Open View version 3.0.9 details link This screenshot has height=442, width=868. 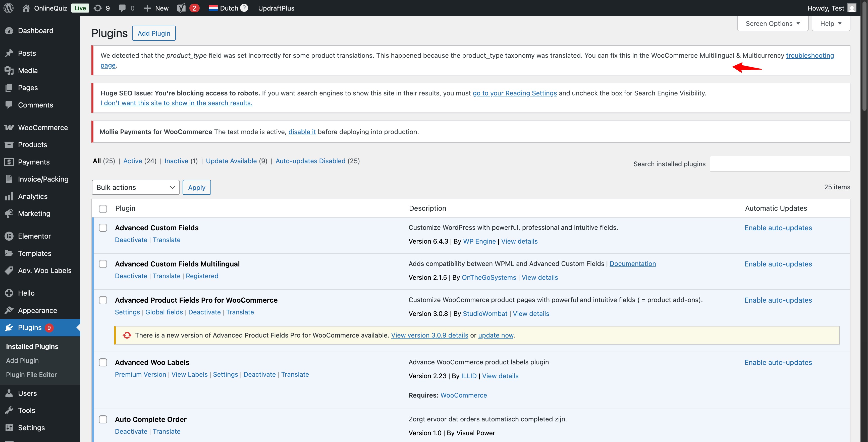coord(430,335)
